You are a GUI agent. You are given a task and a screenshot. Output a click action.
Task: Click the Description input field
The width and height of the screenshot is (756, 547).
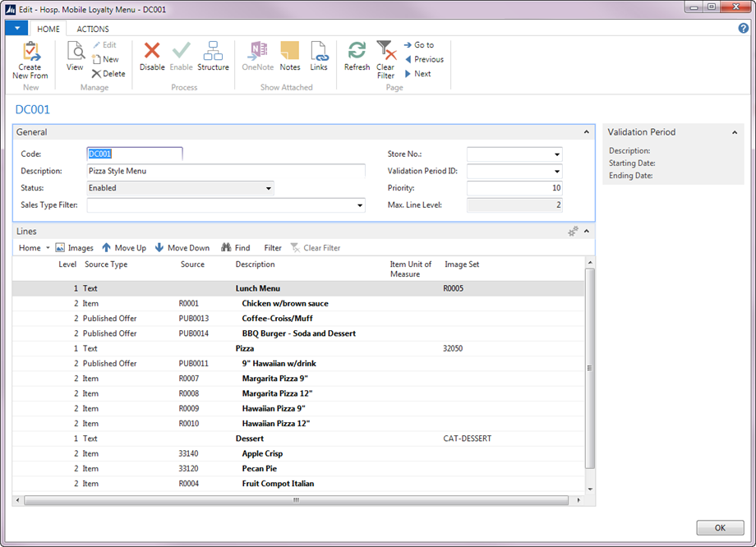point(225,171)
